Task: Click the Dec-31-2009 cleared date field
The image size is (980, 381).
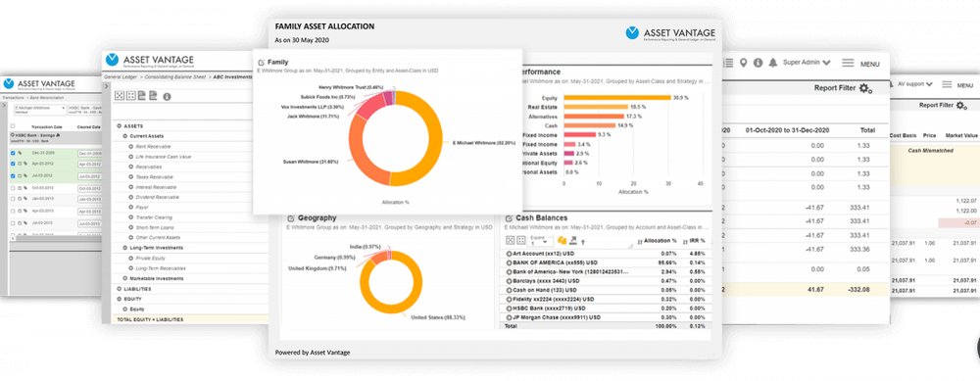Action: tap(89, 153)
